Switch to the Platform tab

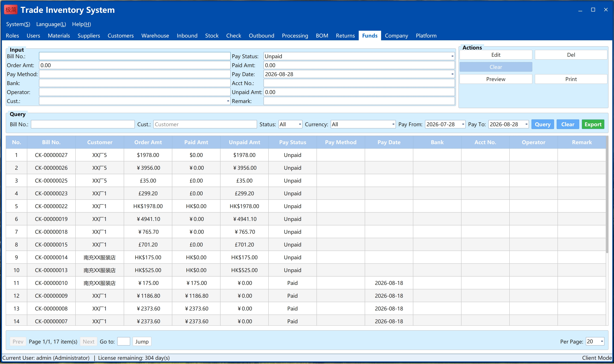tap(426, 36)
